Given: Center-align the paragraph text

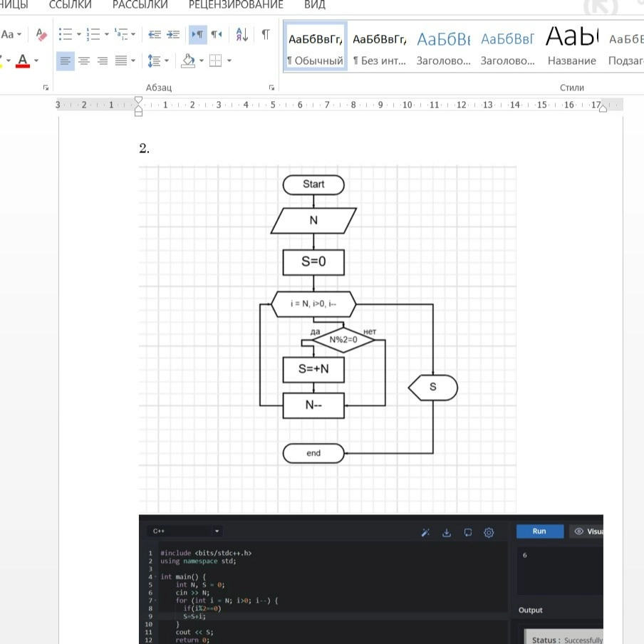Looking at the screenshot, I should tap(84, 61).
